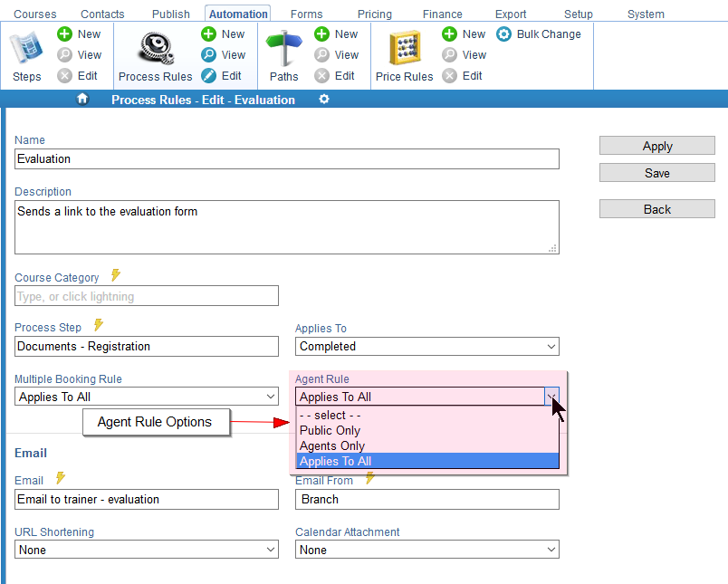This screenshot has height=584, width=728.
Task: Focus the Description text area
Action: [x=287, y=227]
